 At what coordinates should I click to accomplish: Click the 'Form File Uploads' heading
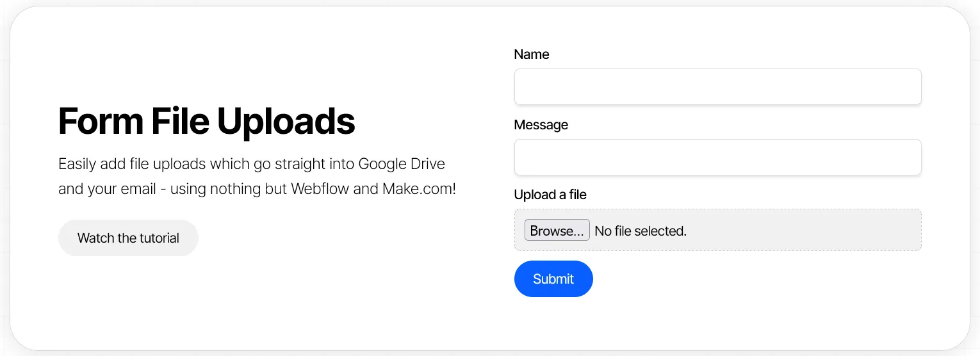(207, 121)
